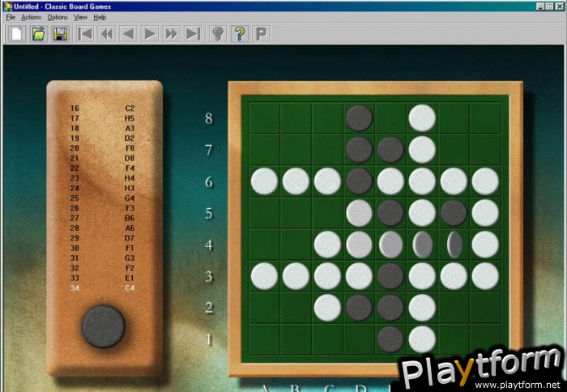Jump to the last move
Viewport: 567px width, 392px height.
(193, 34)
